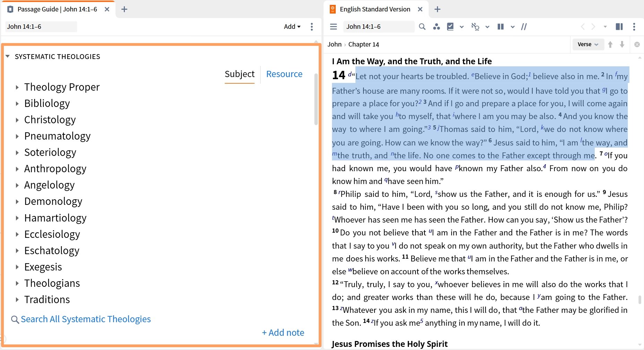Switch to the Subject tab
Image resolution: width=644 pixels, height=350 pixels.
pos(240,74)
